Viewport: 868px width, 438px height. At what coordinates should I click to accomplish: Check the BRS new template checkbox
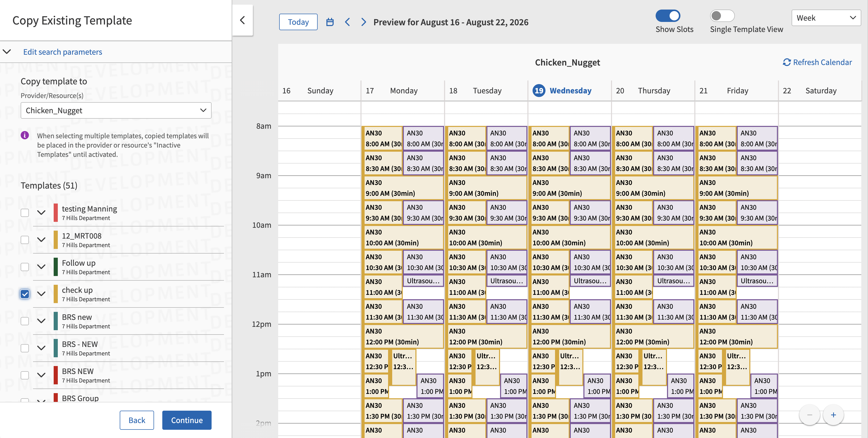click(25, 321)
